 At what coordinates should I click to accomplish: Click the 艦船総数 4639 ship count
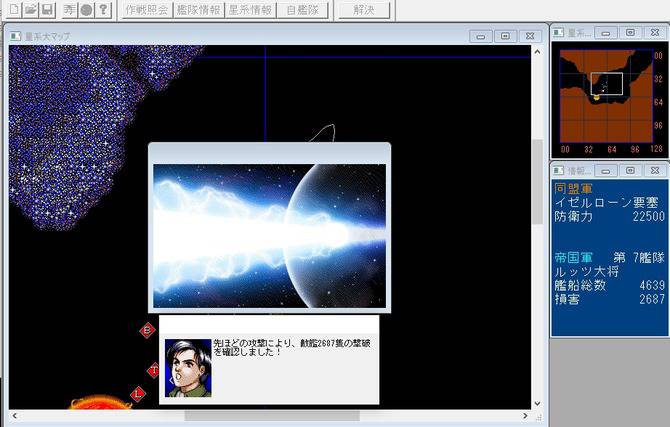tap(610, 285)
